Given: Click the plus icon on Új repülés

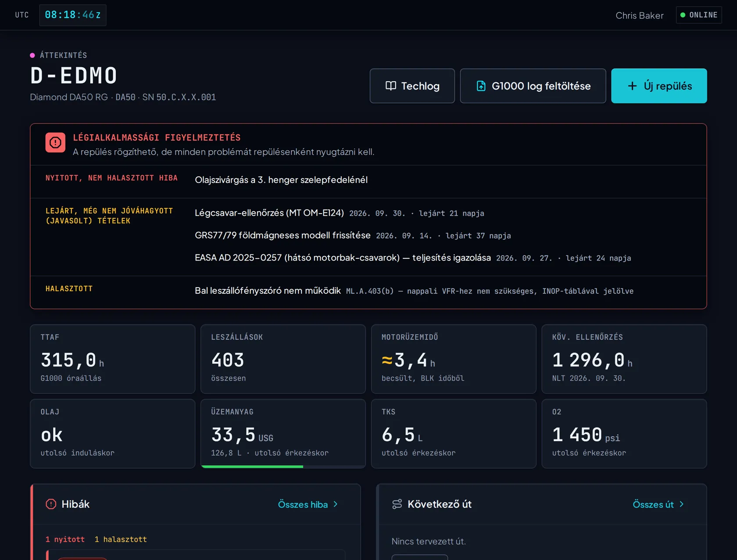Looking at the screenshot, I should (x=632, y=86).
